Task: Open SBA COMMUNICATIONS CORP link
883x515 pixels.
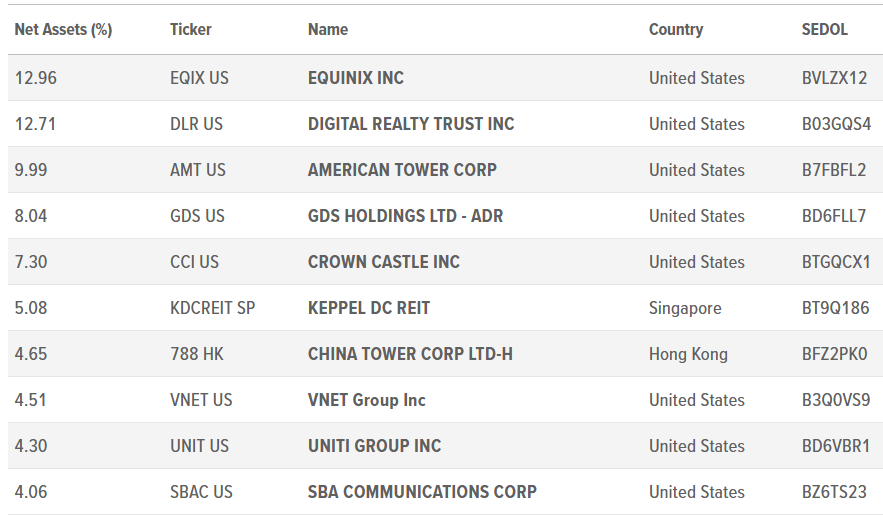Action: point(422,492)
